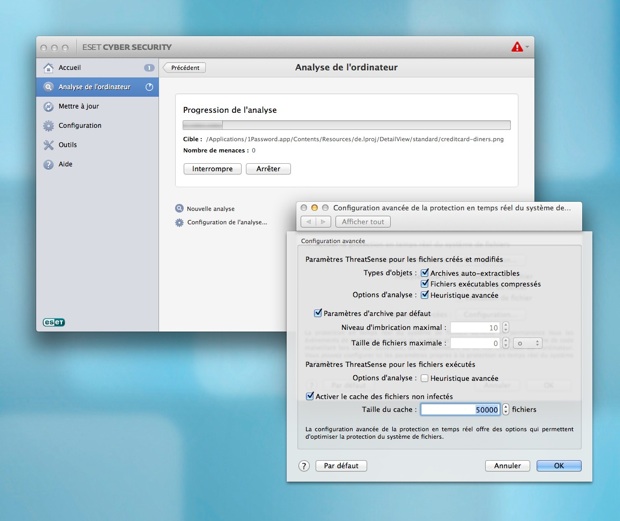
Task: Click the forward arrow in configuration dialog toolbar
Action: [x=323, y=222]
